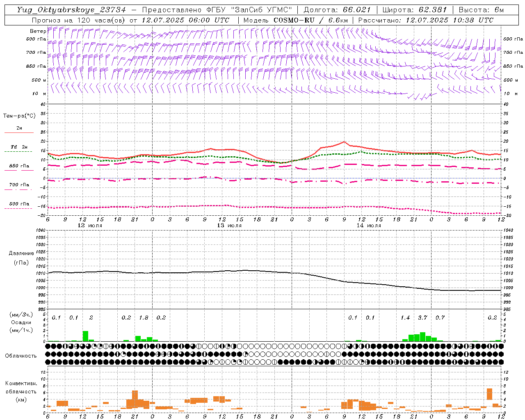Click the 'Давление' pressure panel label
525x420 pixels.
pyautogui.click(x=21, y=253)
